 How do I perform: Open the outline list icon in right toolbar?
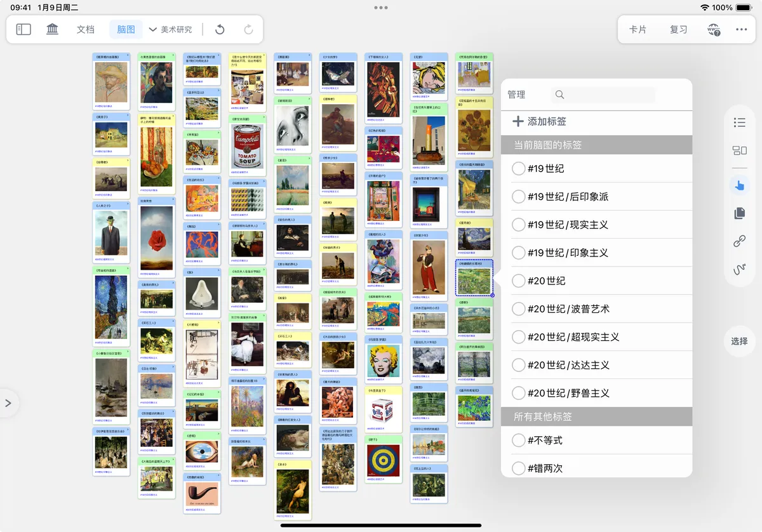[x=739, y=123]
